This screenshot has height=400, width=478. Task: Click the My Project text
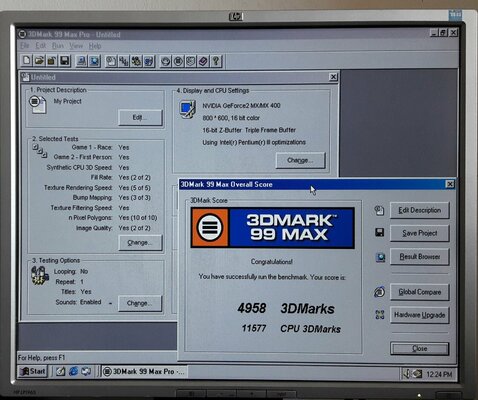pos(68,101)
